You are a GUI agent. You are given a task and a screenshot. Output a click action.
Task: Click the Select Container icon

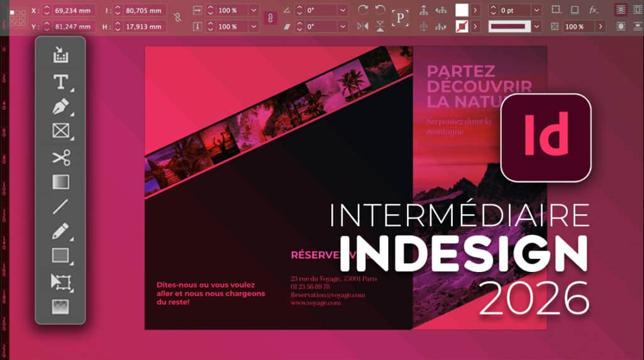coord(423,10)
